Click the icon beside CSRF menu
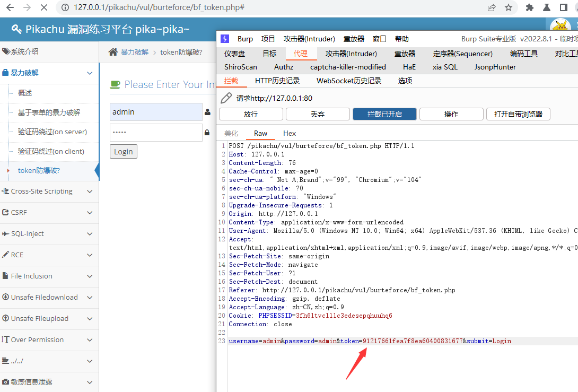Screen dimensions: 578x392 click(x=5, y=212)
